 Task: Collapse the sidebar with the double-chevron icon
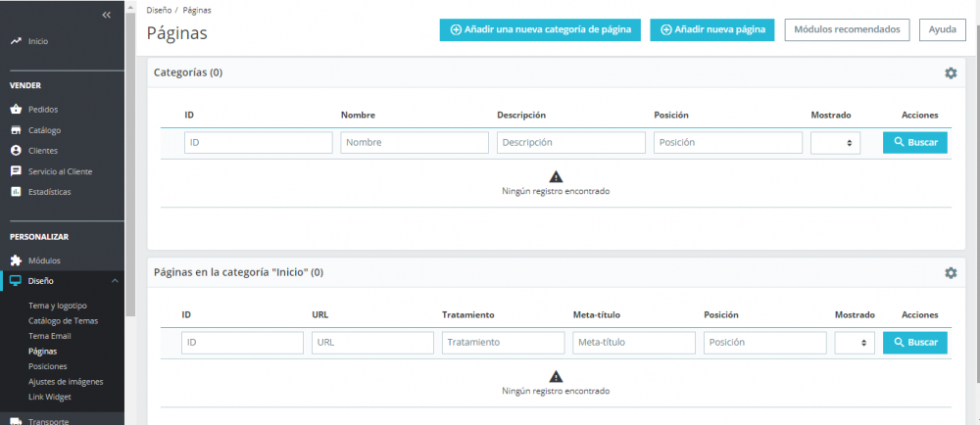pos(107,16)
